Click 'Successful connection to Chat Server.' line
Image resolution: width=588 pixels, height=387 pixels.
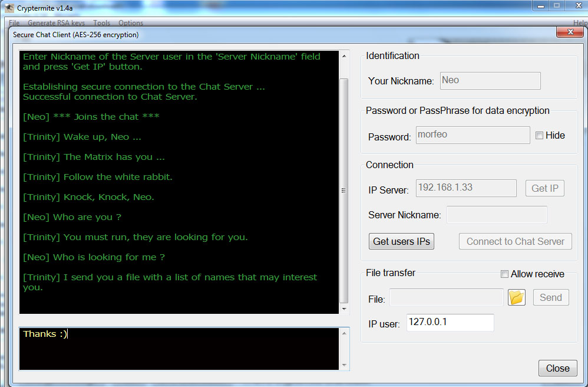(x=110, y=97)
